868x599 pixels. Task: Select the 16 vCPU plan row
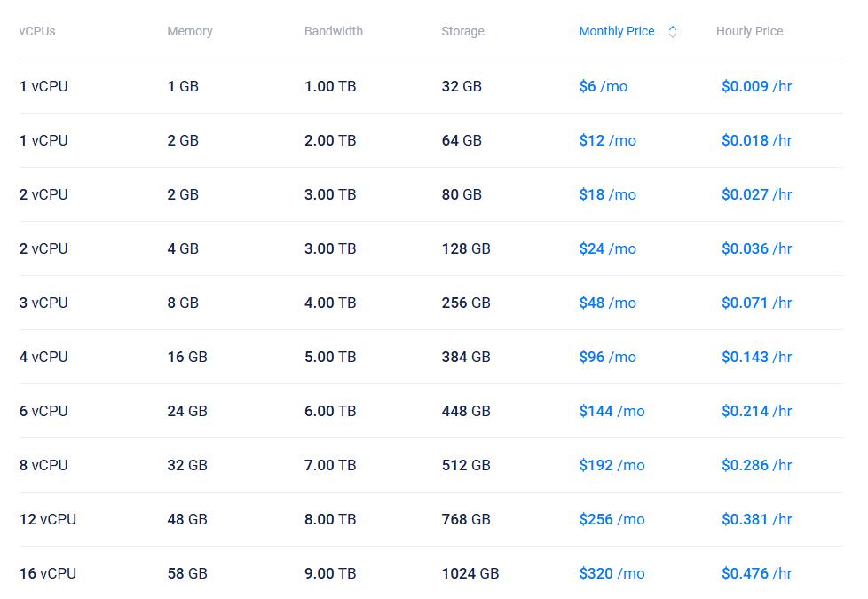(48, 573)
